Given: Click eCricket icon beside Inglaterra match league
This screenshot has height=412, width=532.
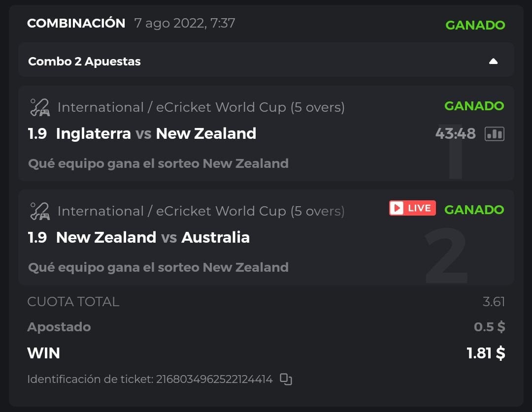Looking at the screenshot, I should [x=39, y=107].
